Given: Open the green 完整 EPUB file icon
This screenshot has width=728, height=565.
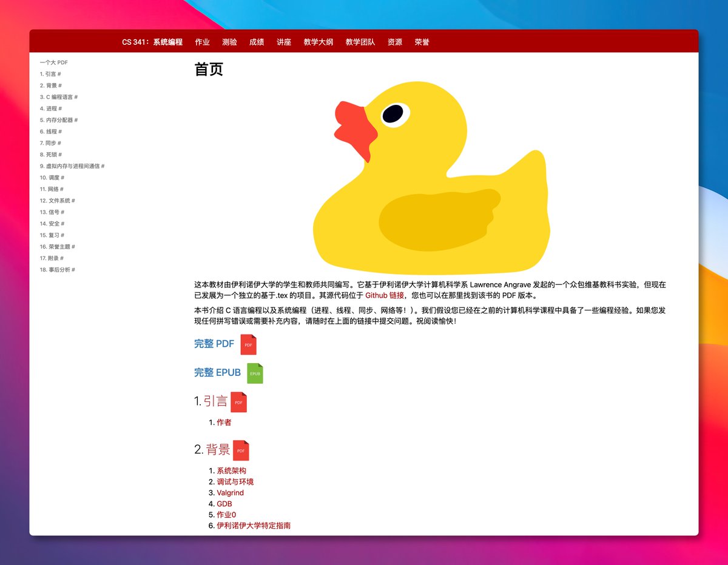Looking at the screenshot, I should point(255,373).
